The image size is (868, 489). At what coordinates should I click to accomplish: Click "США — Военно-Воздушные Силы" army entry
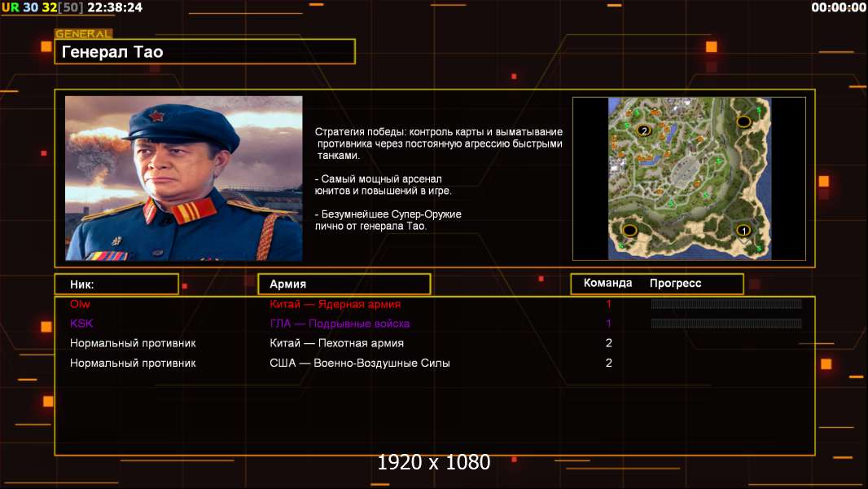coord(360,363)
